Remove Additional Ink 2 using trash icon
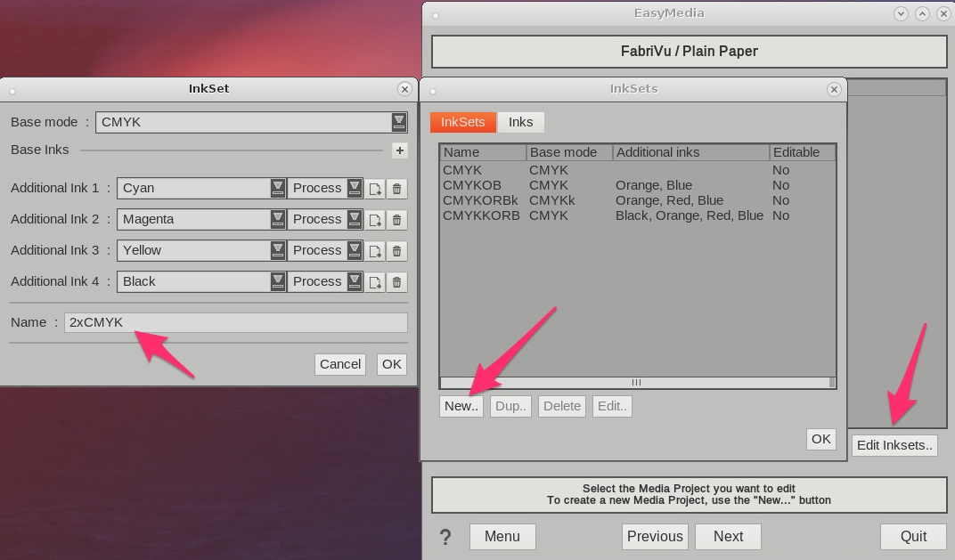 point(397,220)
